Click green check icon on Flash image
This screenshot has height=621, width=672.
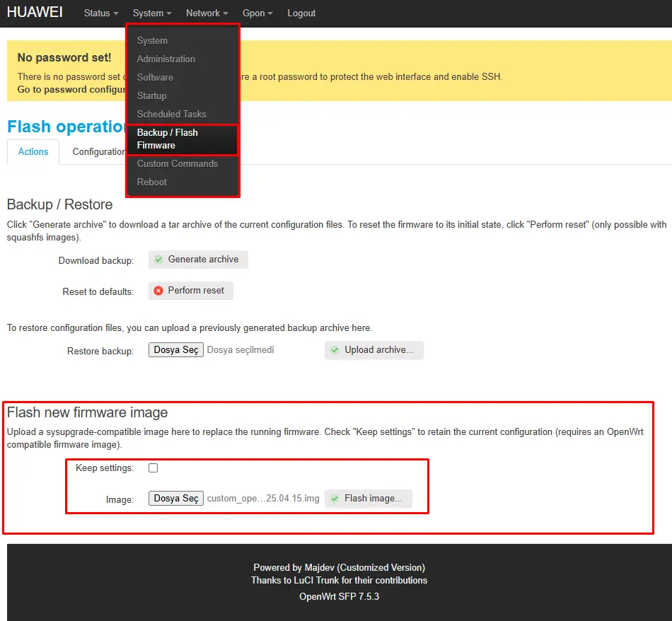(335, 499)
